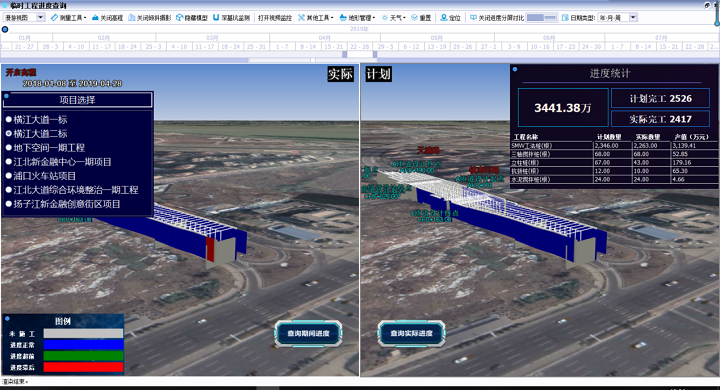Click the 深基坑监测 monitoring icon

click(x=216, y=17)
